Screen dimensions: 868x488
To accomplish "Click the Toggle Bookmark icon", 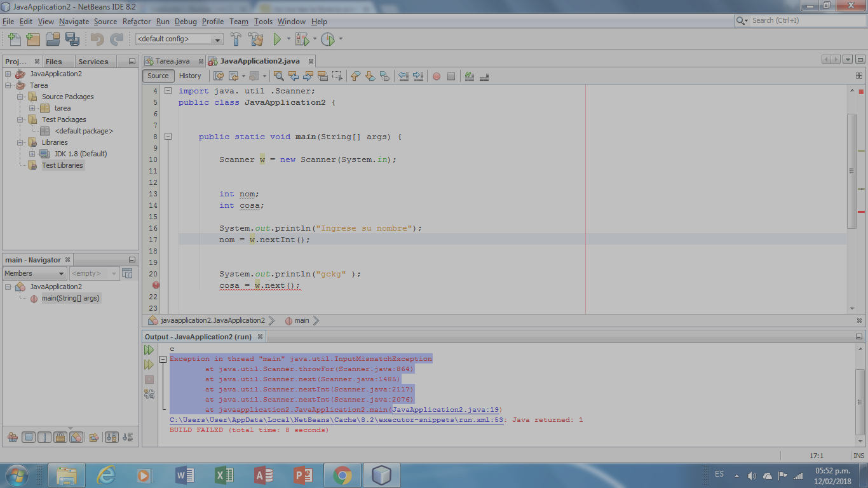I will [384, 76].
